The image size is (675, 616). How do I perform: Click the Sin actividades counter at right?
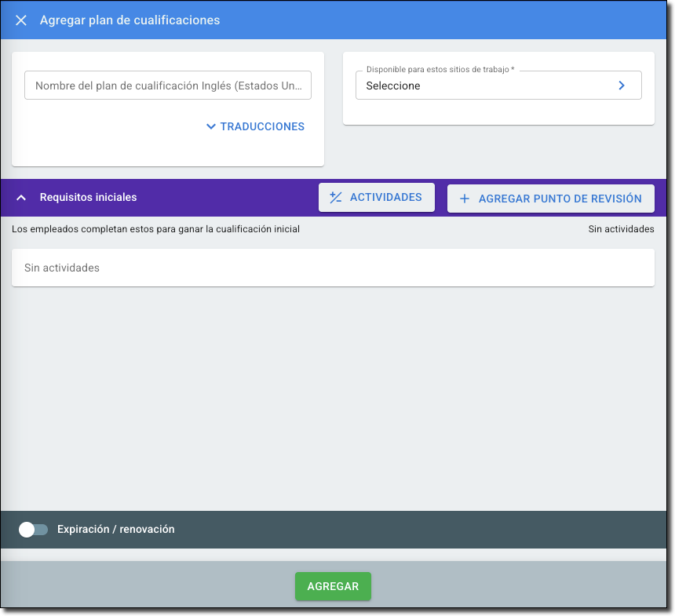pyautogui.click(x=620, y=229)
